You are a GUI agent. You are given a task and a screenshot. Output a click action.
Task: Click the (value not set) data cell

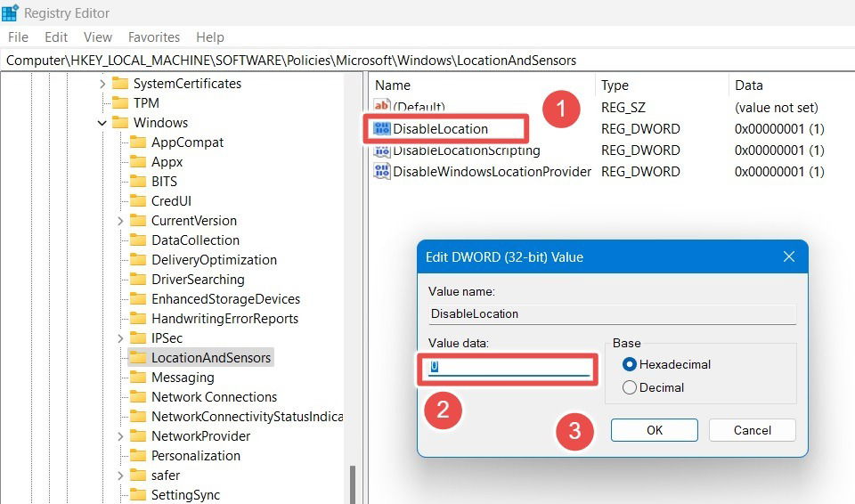(777, 108)
